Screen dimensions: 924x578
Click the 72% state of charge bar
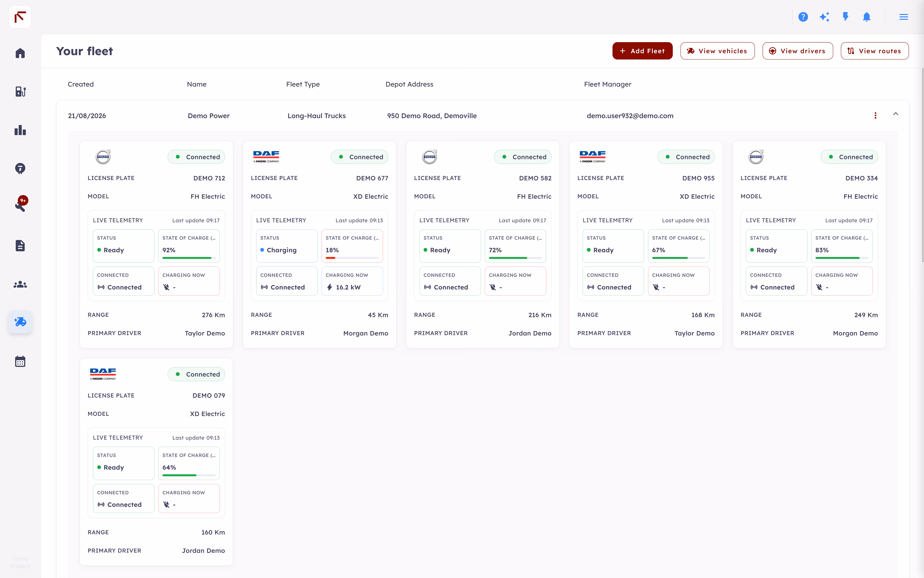(515, 258)
